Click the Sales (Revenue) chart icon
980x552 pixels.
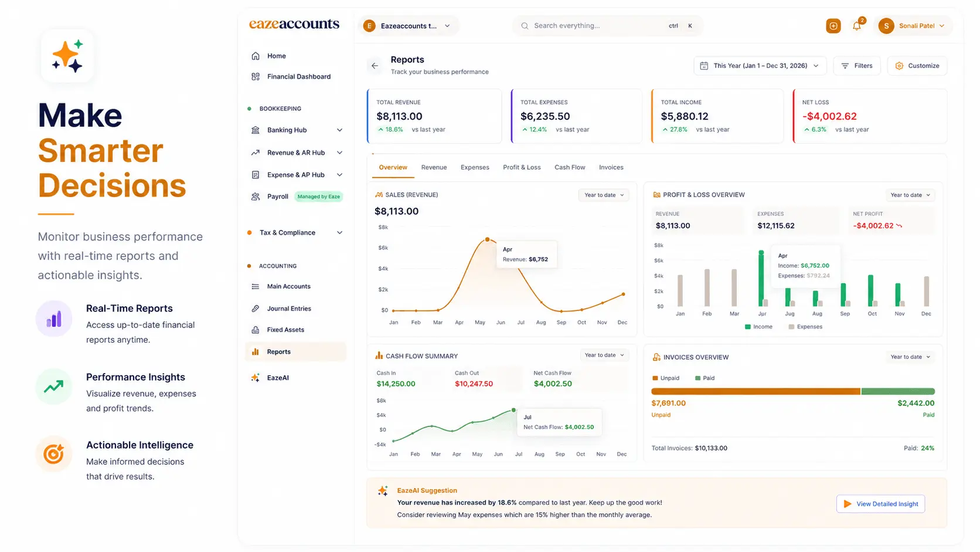coord(379,195)
